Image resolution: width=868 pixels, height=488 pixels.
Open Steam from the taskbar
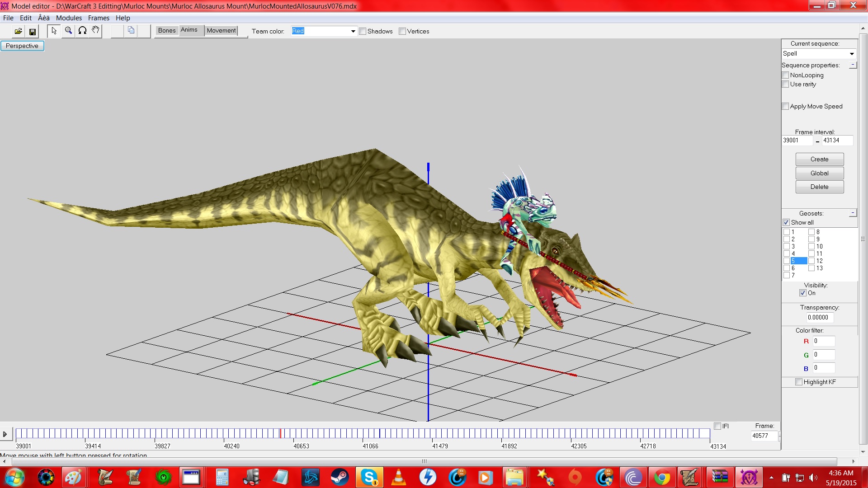pos(340,477)
